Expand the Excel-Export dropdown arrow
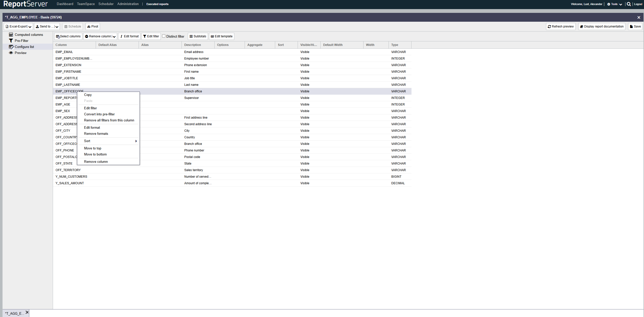The height and width of the screenshot is (317, 644). point(30,27)
